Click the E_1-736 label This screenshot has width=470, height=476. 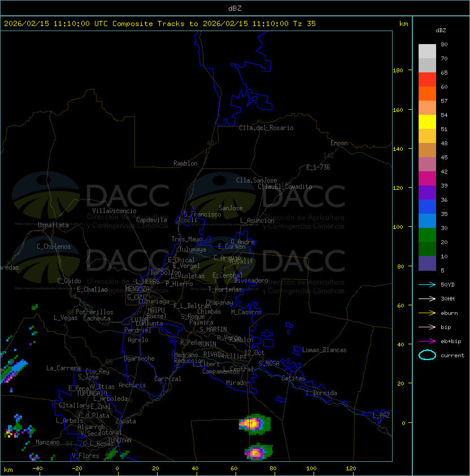(318, 167)
